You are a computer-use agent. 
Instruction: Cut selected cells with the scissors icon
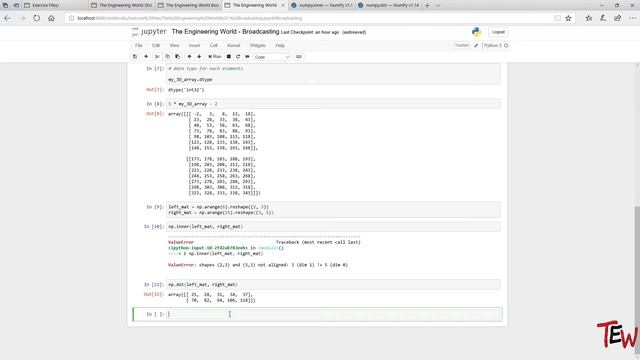point(157,57)
